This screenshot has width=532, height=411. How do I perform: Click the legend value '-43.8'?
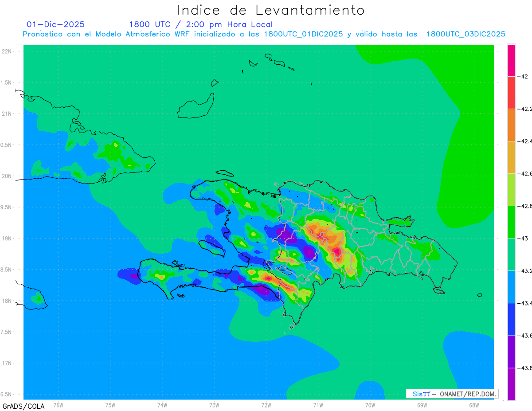point(525,368)
